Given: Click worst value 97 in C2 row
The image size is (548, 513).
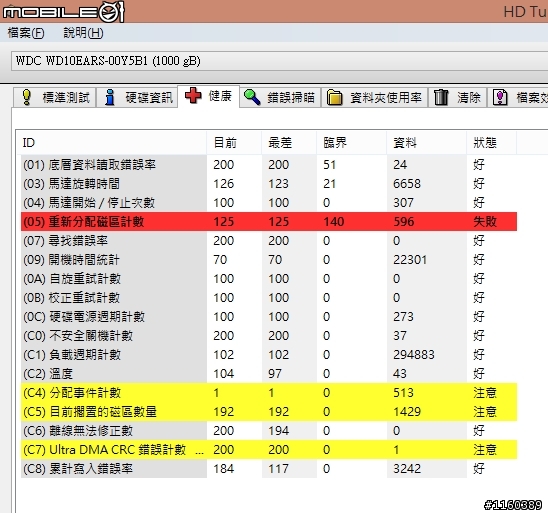Looking at the screenshot, I should (275, 374).
